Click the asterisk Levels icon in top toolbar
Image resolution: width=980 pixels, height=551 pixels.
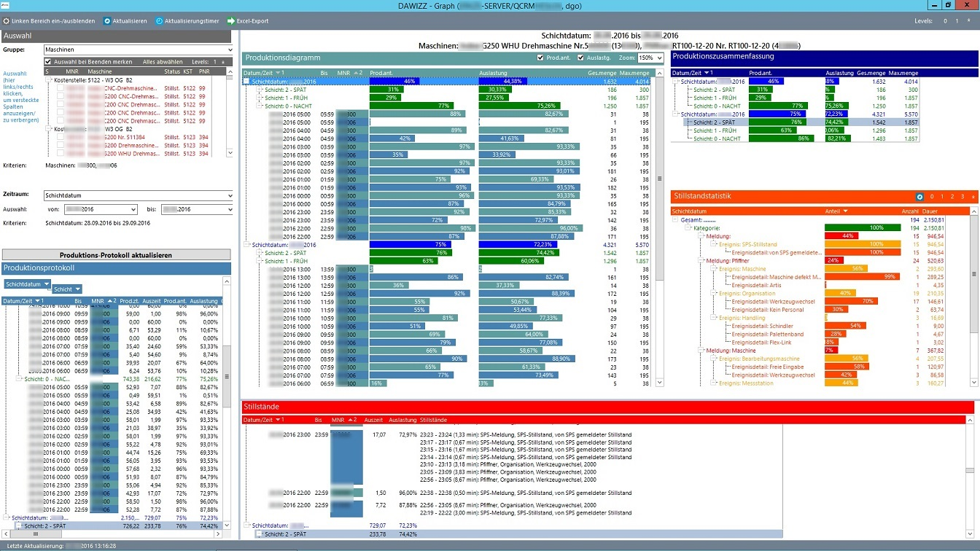click(968, 21)
